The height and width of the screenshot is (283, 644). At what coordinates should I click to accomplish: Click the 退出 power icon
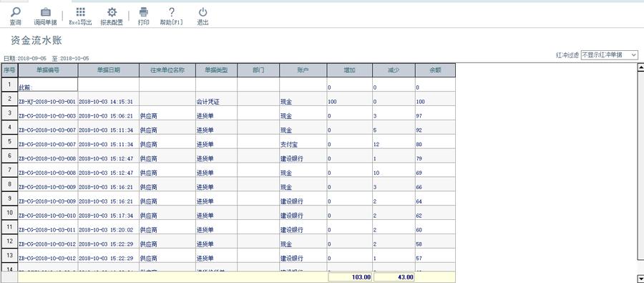point(203,12)
